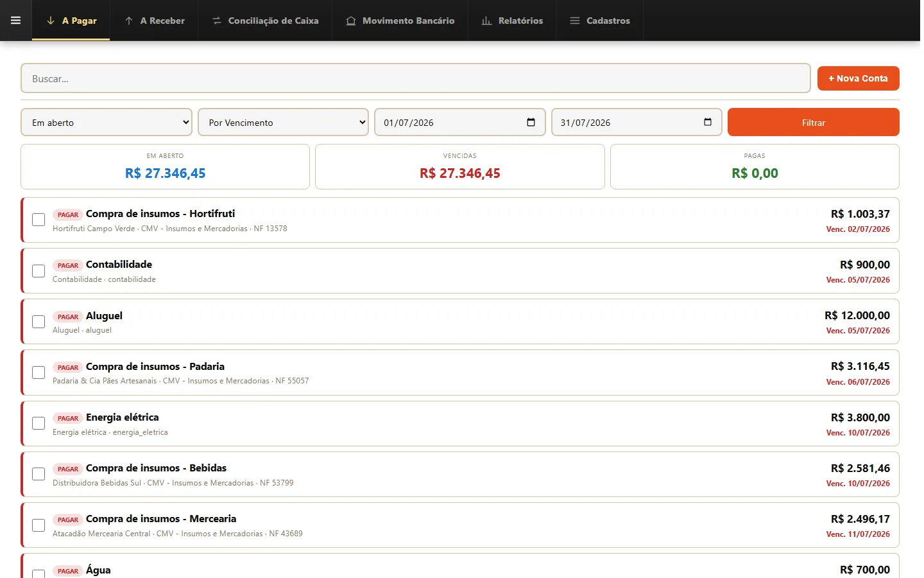Open calendar picker for start date 01/07/2026
Image resolution: width=924 pixels, height=578 pixels.
(x=531, y=122)
